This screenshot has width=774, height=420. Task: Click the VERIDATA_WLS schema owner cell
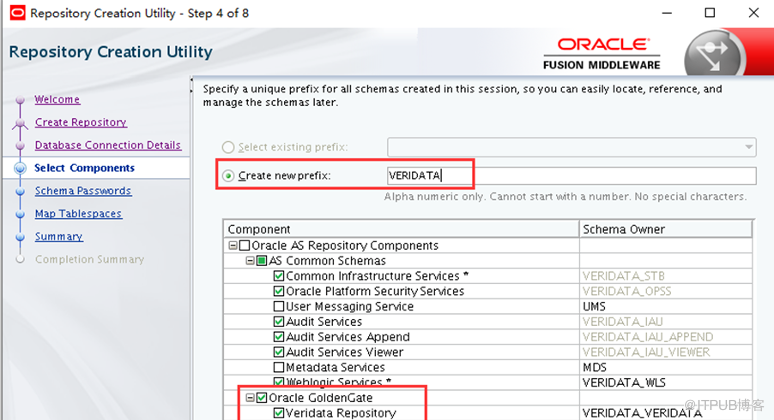coord(665,383)
